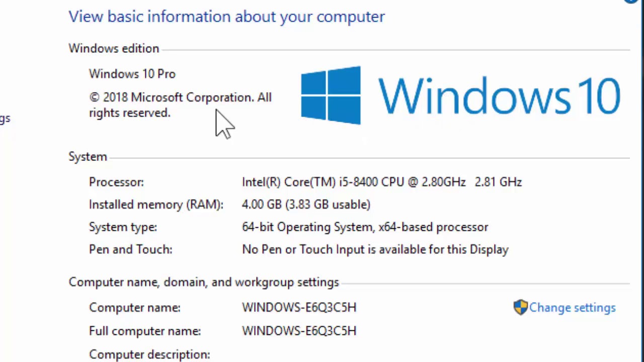Click the 'Pen and Touch:' label
This screenshot has height=362, width=644.
[x=130, y=250]
